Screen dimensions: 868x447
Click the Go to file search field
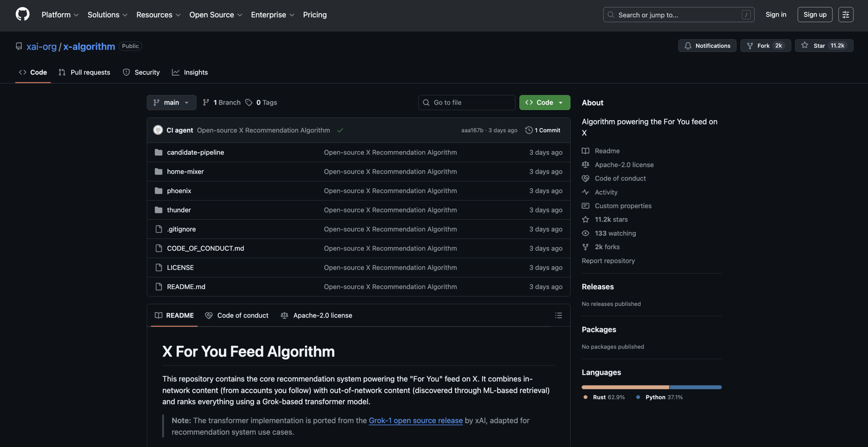point(467,103)
